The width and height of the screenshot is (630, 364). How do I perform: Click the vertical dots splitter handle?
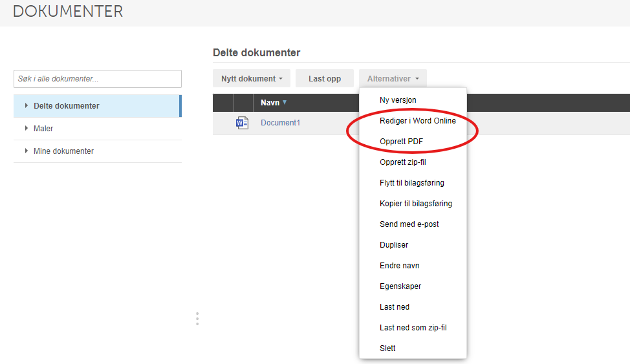(x=197, y=319)
